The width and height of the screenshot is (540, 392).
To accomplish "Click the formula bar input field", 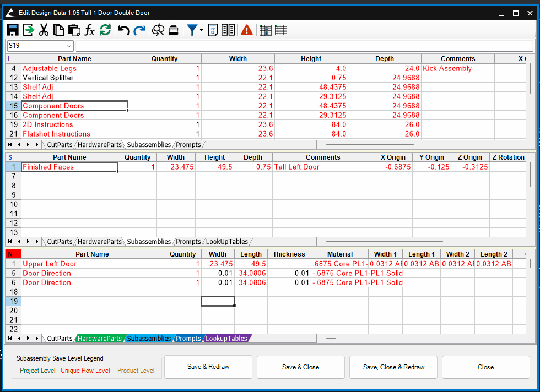I will [303, 46].
